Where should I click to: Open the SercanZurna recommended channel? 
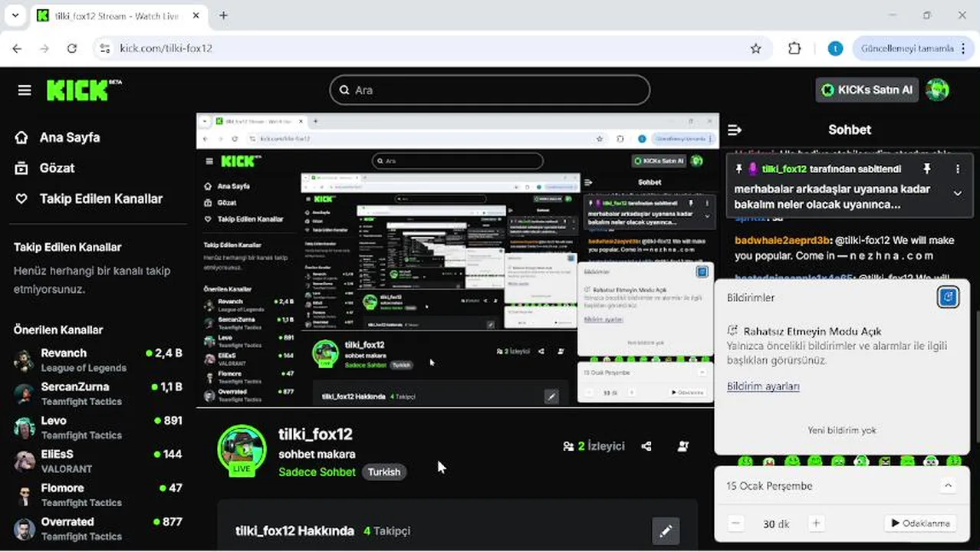[x=98, y=394]
